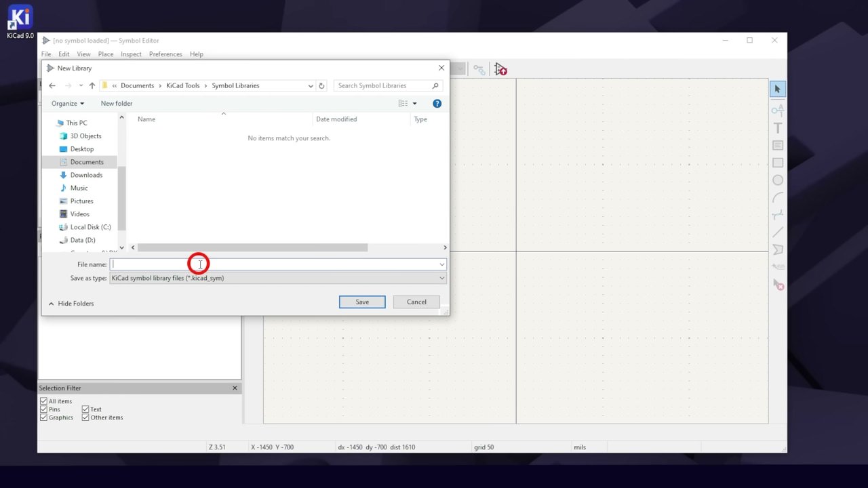Toggle the Other items checkbox

click(x=85, y=418)
